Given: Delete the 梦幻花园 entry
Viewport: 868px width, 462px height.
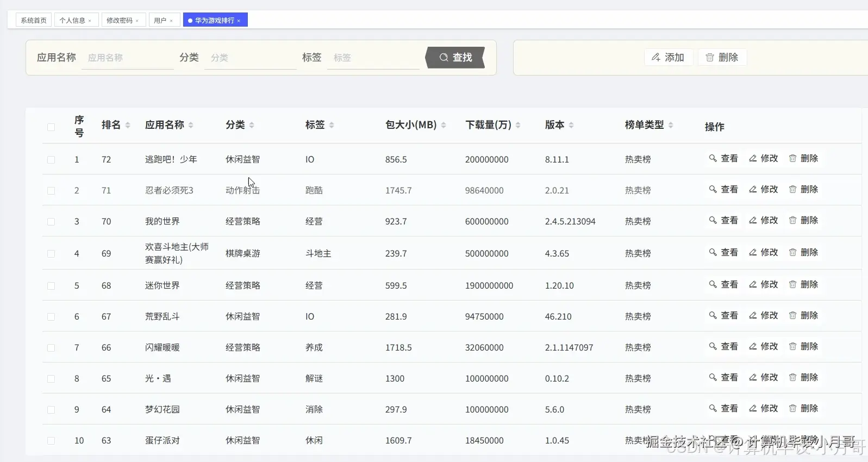Looking at the screenshot, I should (803, 408).
